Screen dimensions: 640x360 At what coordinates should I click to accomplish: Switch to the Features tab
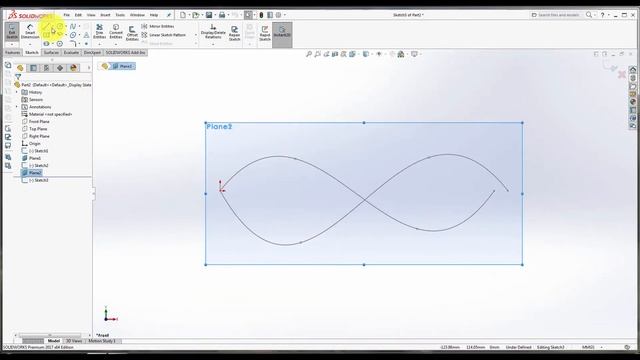pos(13,53)
